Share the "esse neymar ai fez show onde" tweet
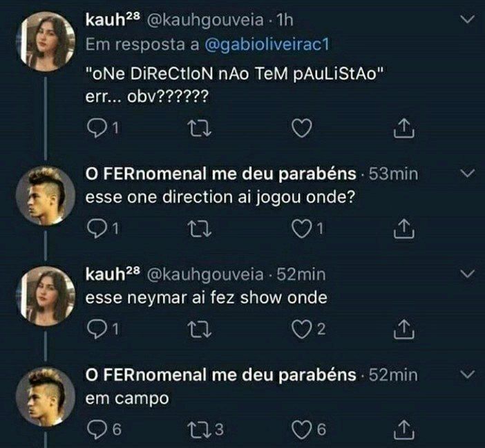Viewport: 485px width, 448px height. point(404,329)
